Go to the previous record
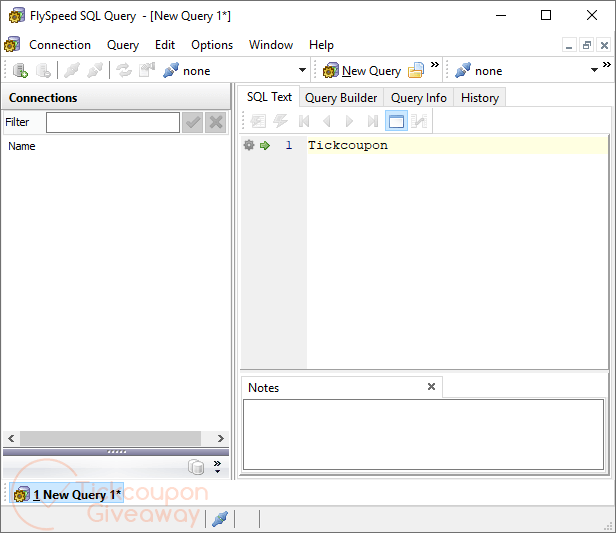This screenshot has height=533, width=616. click(x=326, y=121)
